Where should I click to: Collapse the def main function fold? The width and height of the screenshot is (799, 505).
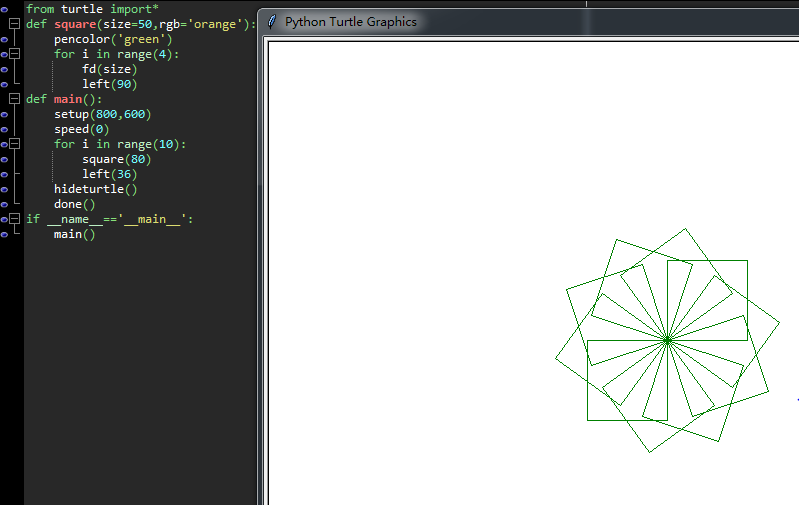tap(15, 98)
